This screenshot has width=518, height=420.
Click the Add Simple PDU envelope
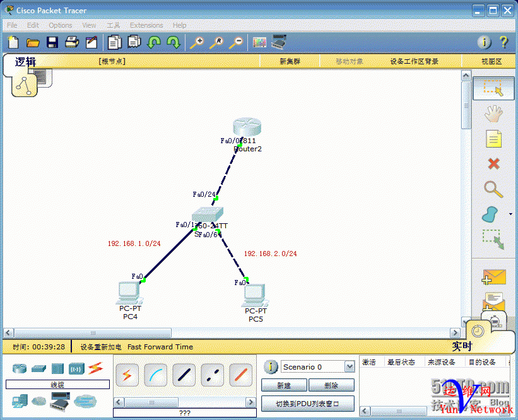click(493, 277)
